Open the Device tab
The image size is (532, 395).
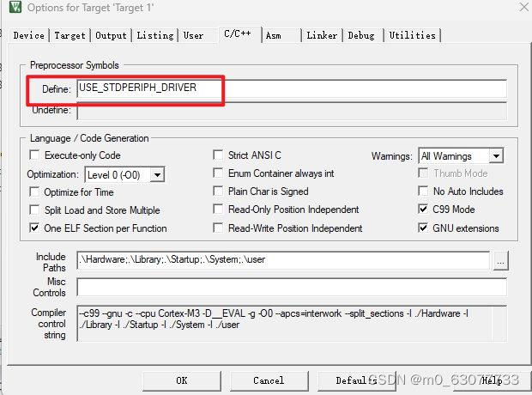tap(29, 35)
